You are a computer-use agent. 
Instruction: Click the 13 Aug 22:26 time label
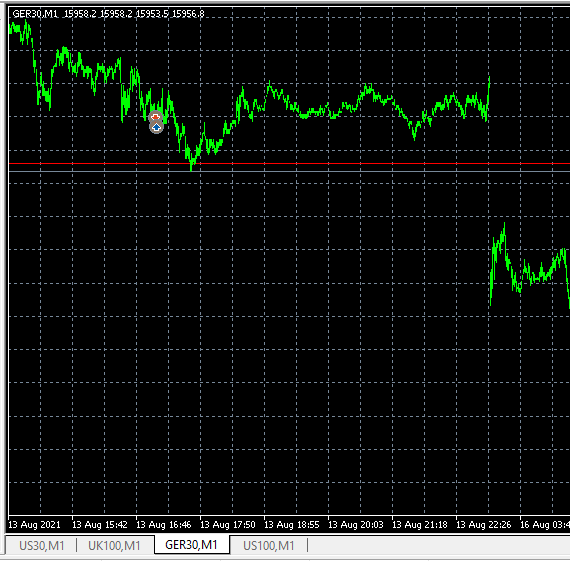pyautogui.click(x=484, y=525)
